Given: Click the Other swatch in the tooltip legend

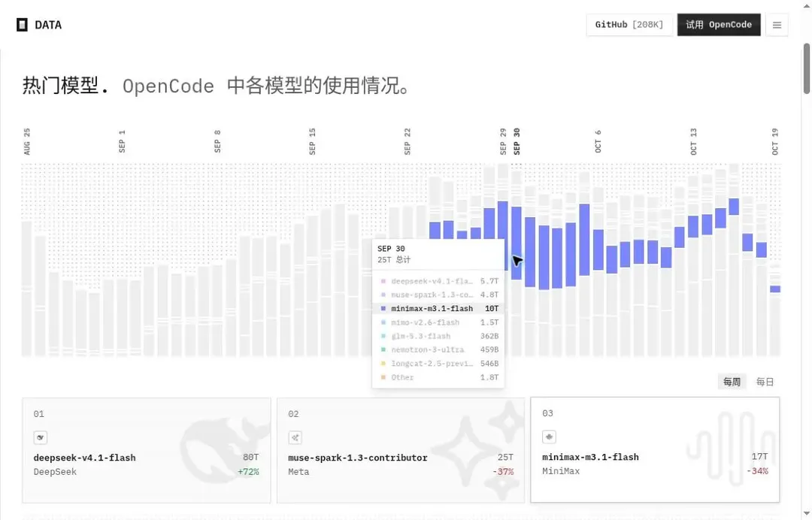Looking at the screenshot, I should click(383, 378).
